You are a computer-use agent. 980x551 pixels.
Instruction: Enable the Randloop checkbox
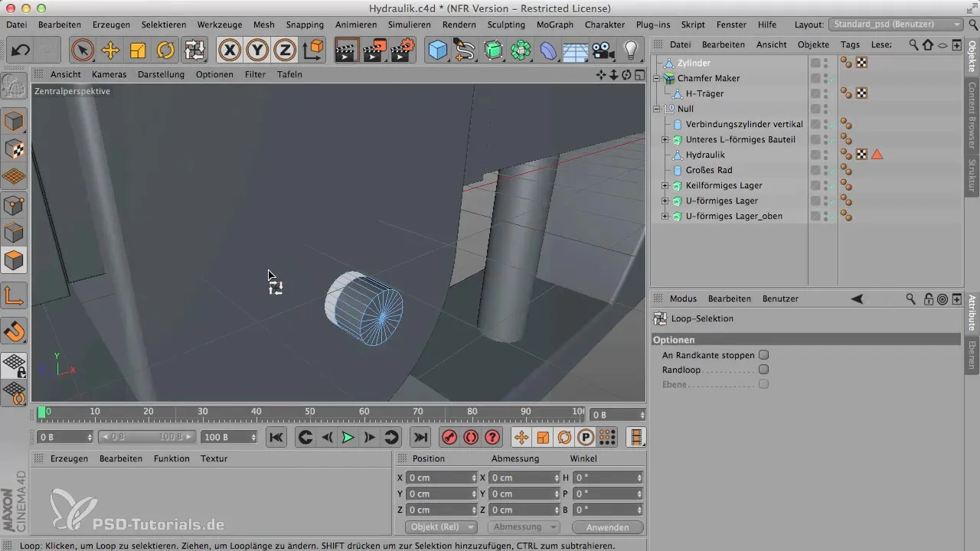coord(763,370)
